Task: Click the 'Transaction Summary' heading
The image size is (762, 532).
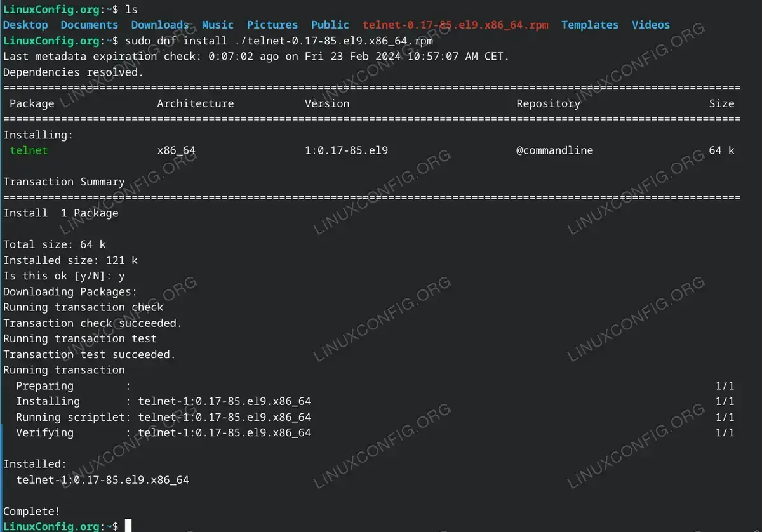Action: [x=64, y=182]
